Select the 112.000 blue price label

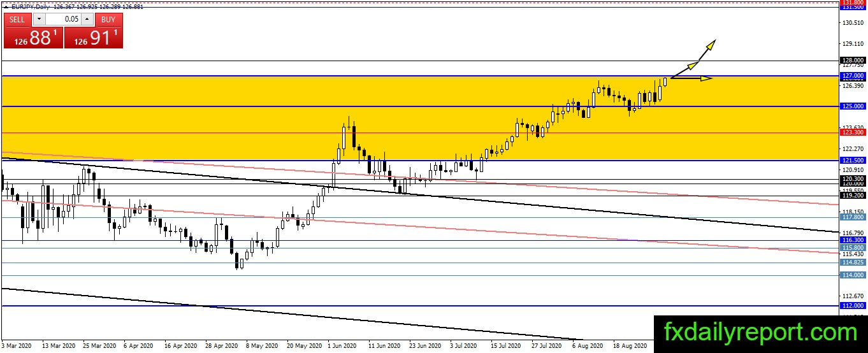[853, 305]
